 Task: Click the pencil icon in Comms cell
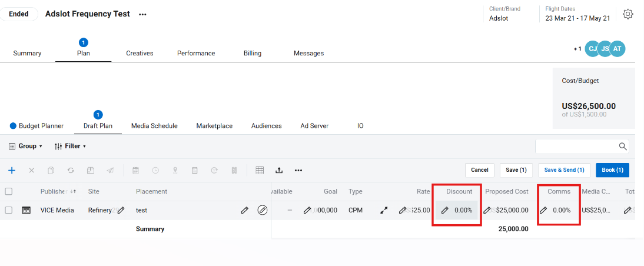[x=543, y=210]
